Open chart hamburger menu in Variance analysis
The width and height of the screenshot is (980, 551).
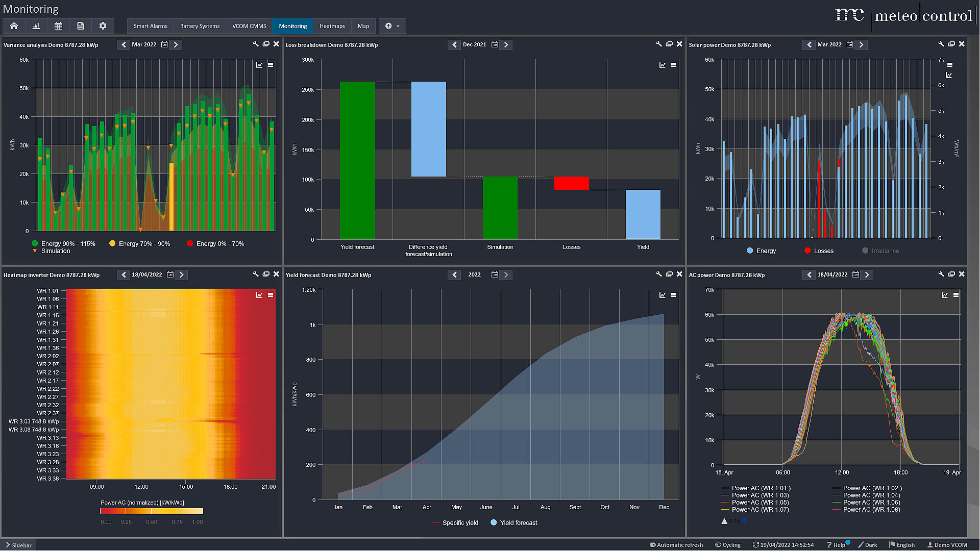[271, 65]
